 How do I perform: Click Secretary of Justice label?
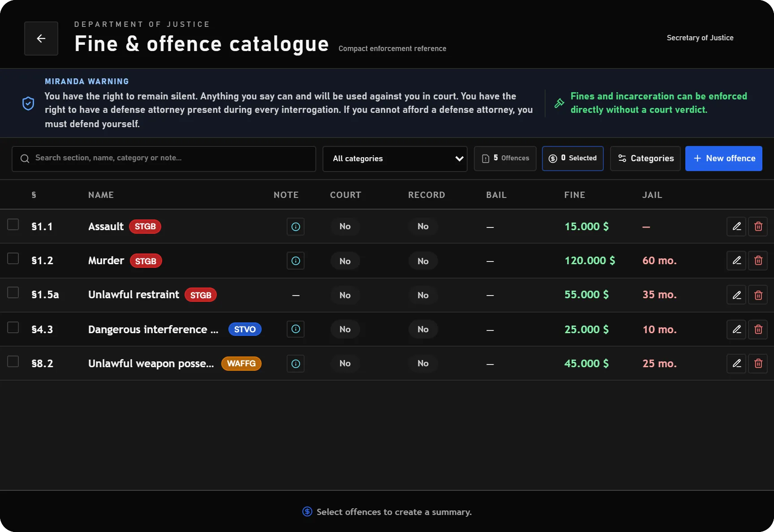point(700,38)
